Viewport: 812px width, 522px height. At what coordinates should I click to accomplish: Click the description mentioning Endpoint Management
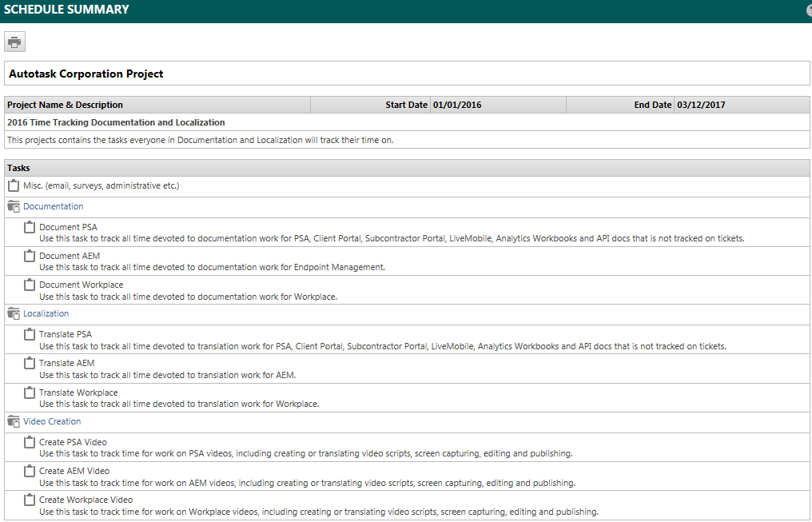click(x=213, y=267)
